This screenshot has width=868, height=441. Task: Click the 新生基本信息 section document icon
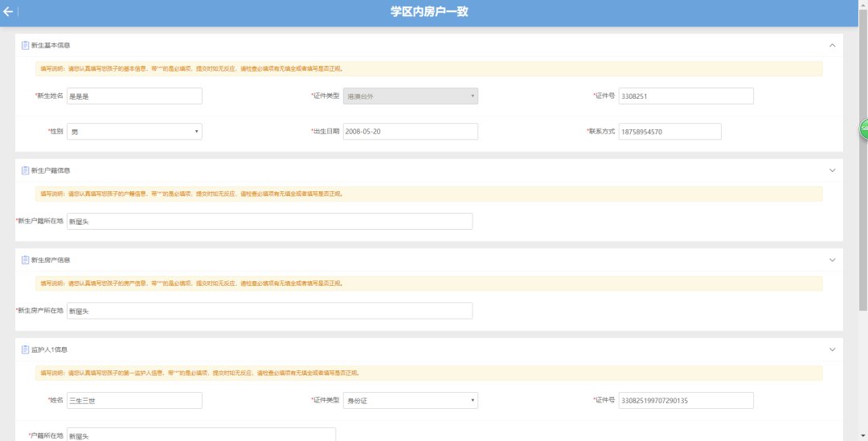25,45
